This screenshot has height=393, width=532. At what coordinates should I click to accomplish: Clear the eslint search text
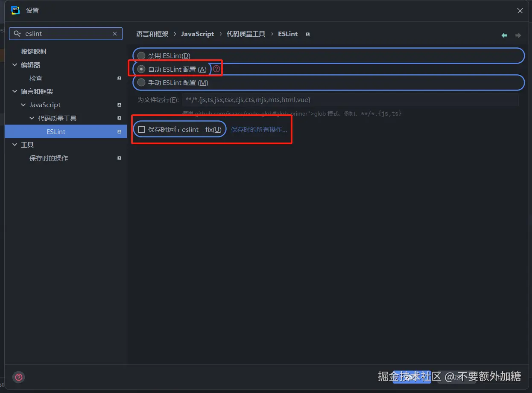[x=115, y=34]
